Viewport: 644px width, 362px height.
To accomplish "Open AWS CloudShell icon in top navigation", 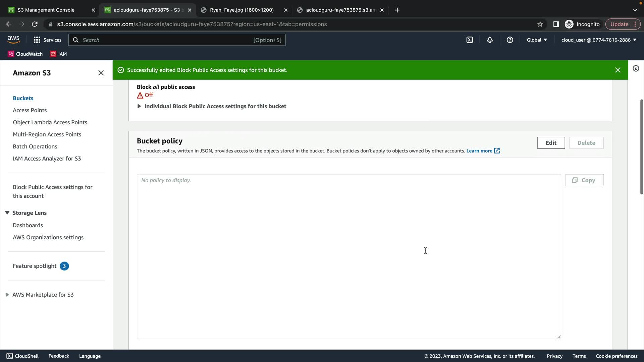I will [470, 40].
